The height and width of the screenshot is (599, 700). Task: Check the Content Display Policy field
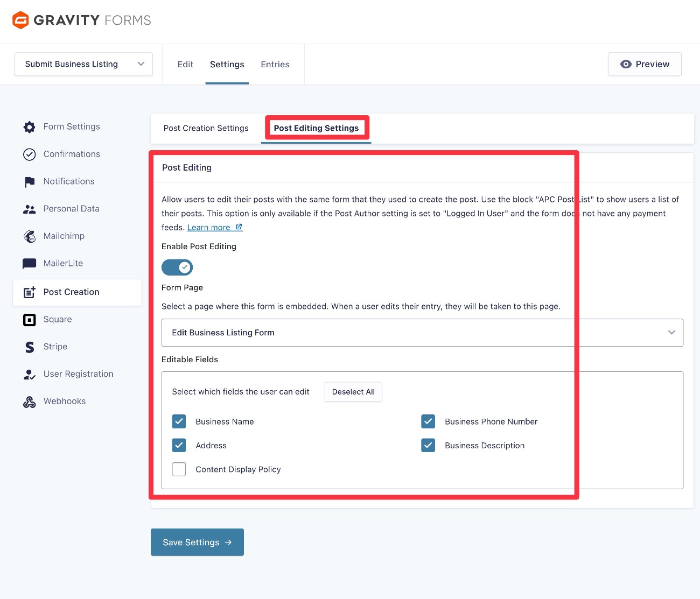point(179,469)
